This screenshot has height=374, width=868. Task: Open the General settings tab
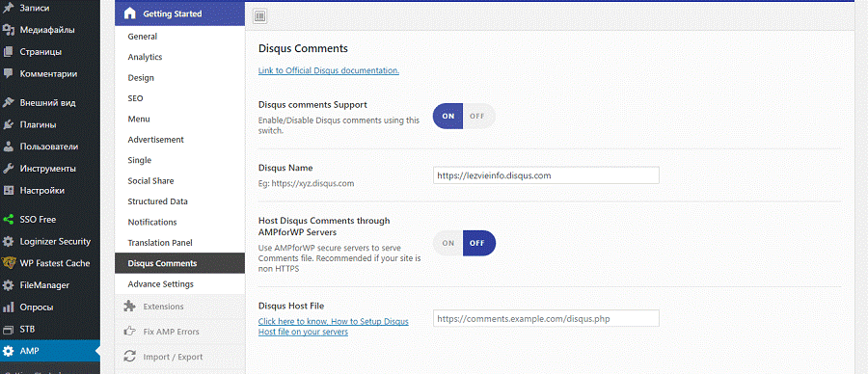[180, 37]
